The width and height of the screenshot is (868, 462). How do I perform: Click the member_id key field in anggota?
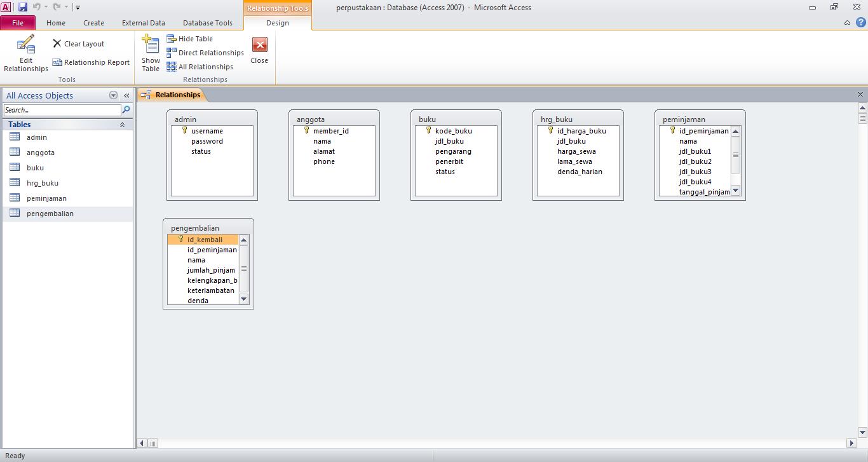pos(334,131)
